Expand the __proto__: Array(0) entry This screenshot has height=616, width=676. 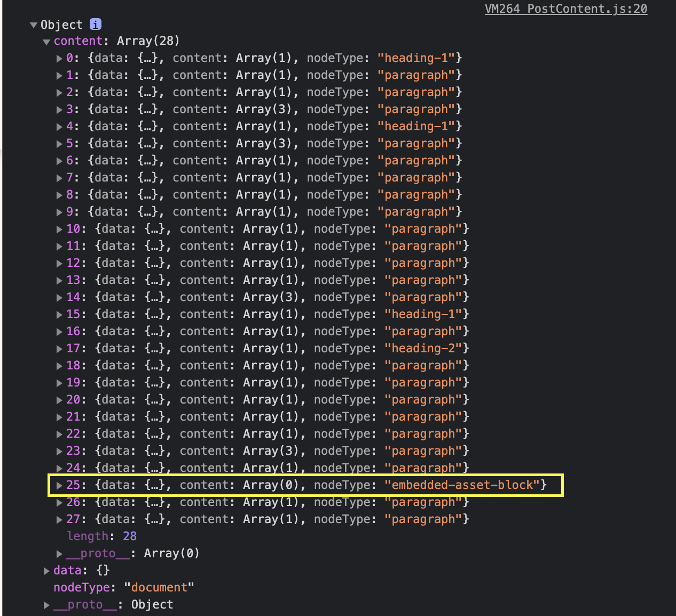click(59, 554)
